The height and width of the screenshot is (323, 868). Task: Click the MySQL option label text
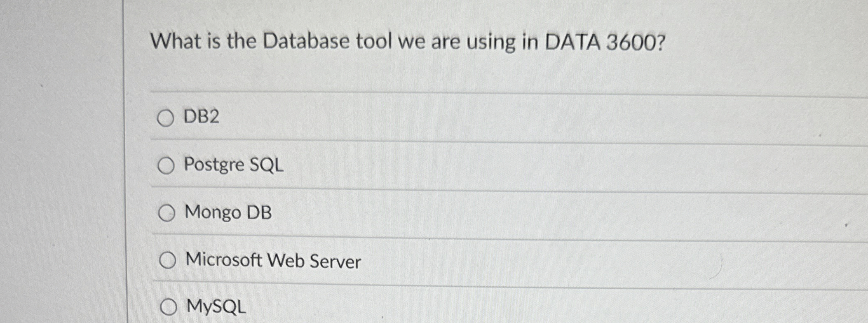tap(215, 306)
